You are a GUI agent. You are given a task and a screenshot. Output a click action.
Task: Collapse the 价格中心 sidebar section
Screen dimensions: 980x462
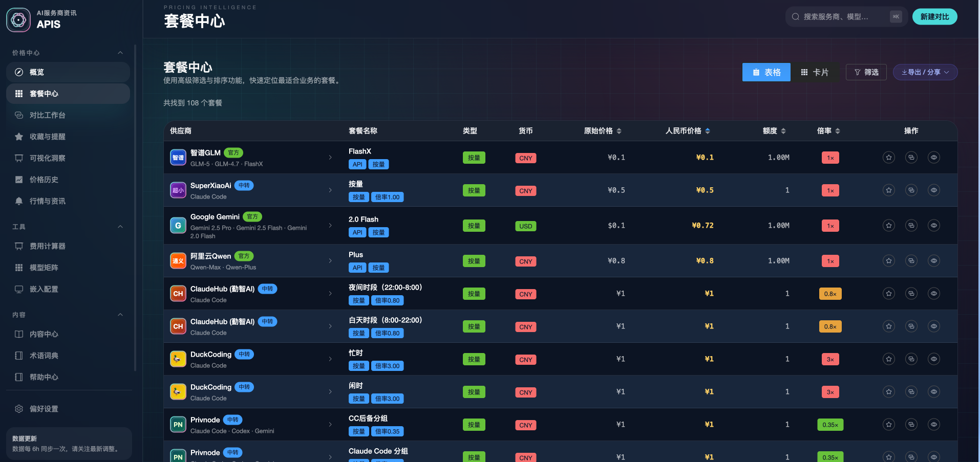coord(120,53)
